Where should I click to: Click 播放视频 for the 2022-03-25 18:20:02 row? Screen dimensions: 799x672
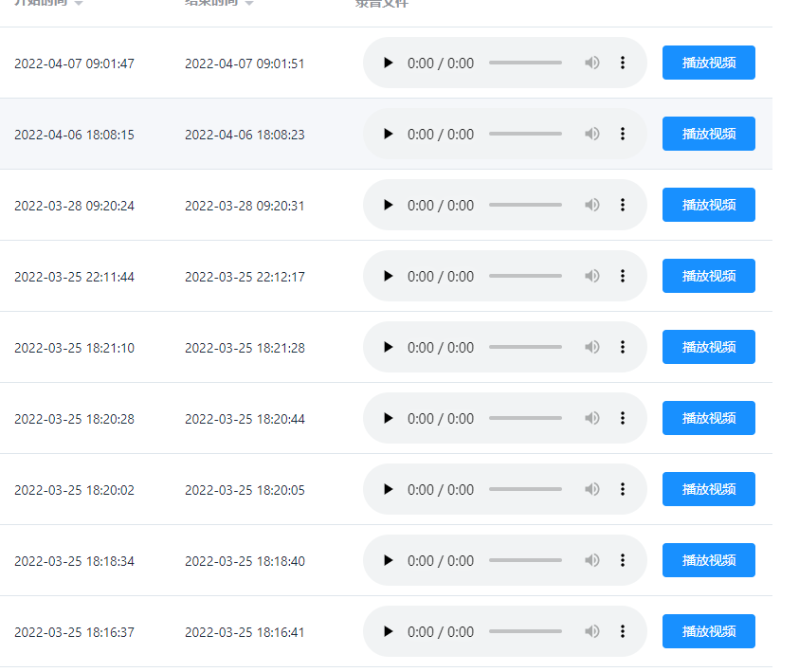tap(709, 489)
